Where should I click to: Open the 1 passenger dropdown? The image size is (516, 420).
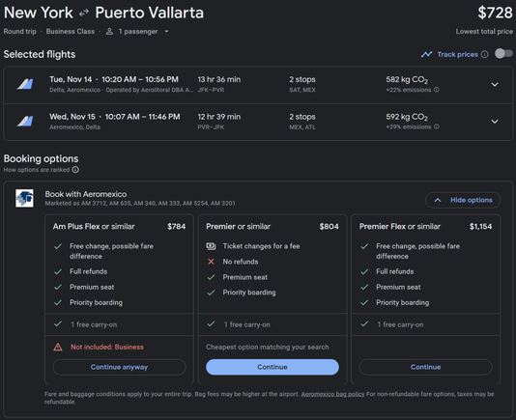[137, 32]
